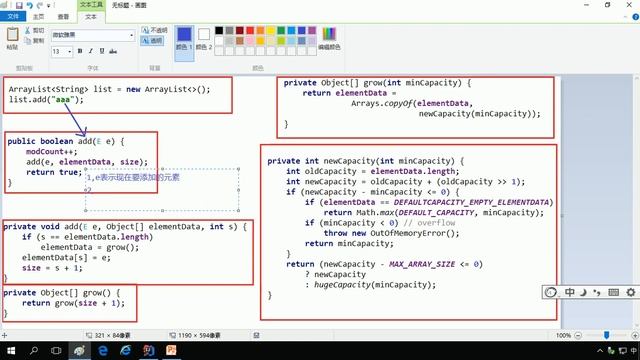Viewport: 640px width, 360px height.
Task: Click the IME toolbar logo icon
Action: [551, 292]
